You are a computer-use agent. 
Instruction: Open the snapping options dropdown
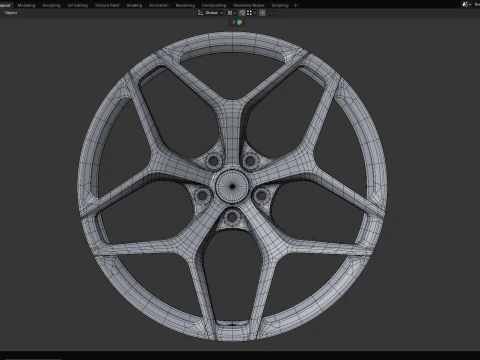(x=251, y=13)
